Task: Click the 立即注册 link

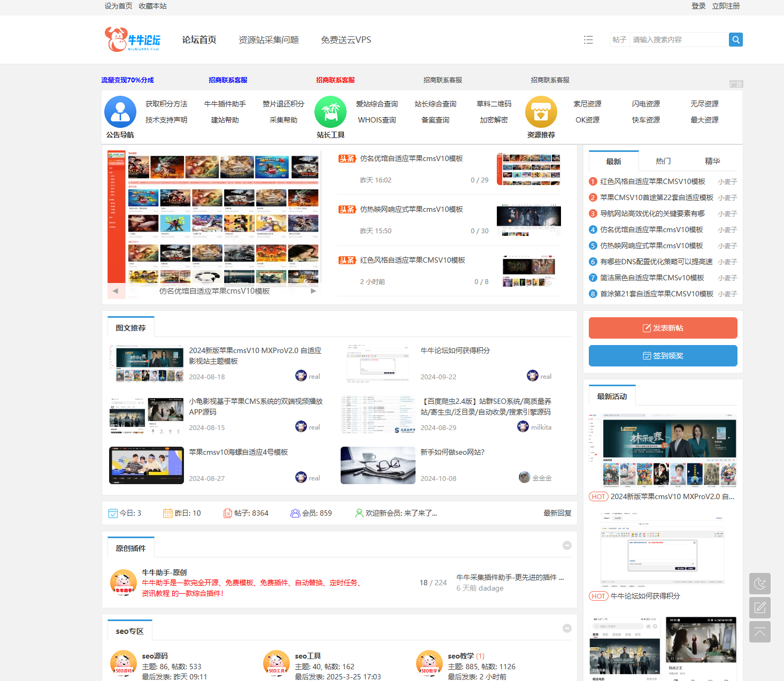Action: tap(726, 6)
